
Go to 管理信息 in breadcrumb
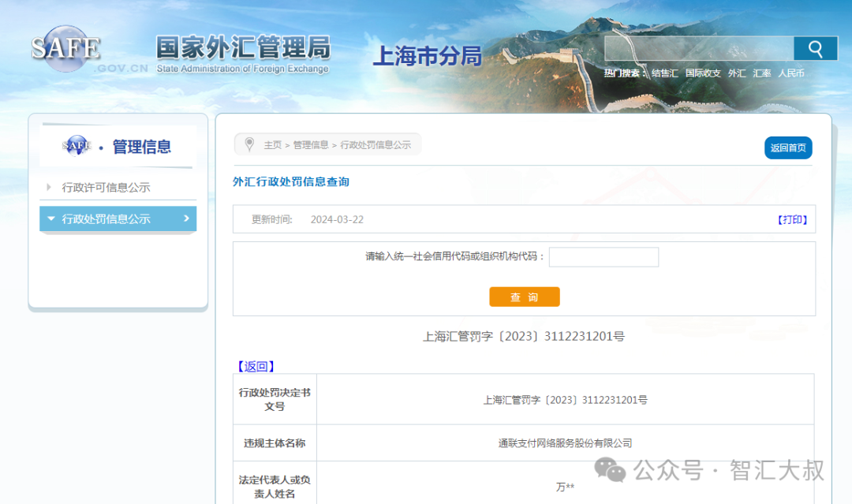311,145
